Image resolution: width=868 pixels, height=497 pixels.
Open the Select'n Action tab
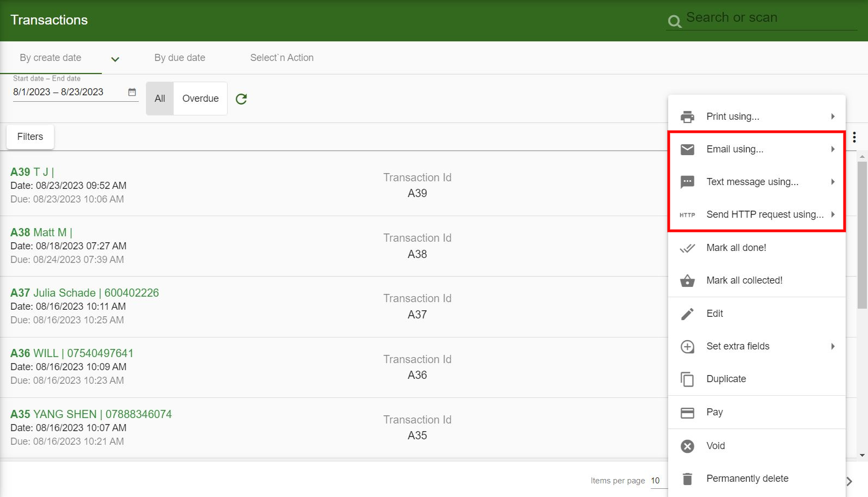pyautogui.click(x=282, y=58)
